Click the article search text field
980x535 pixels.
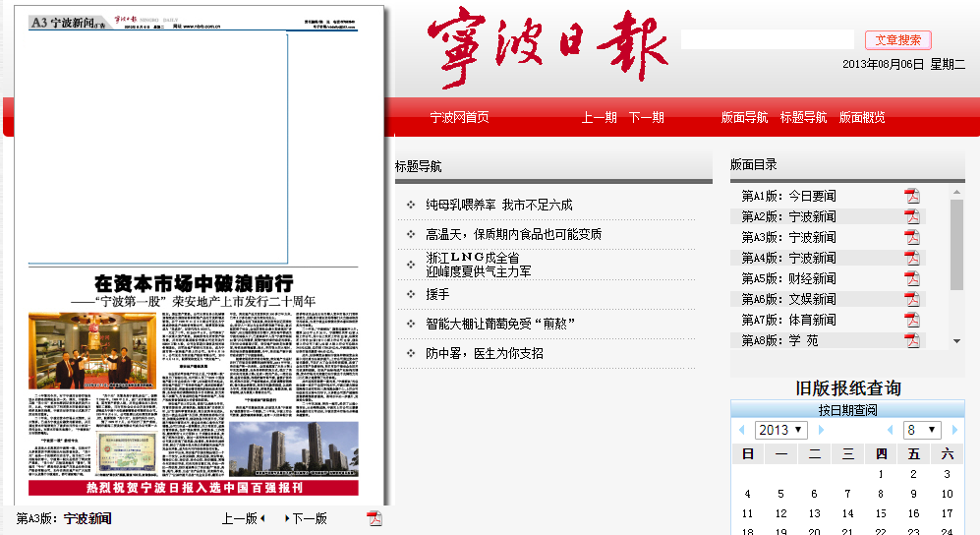768,40
